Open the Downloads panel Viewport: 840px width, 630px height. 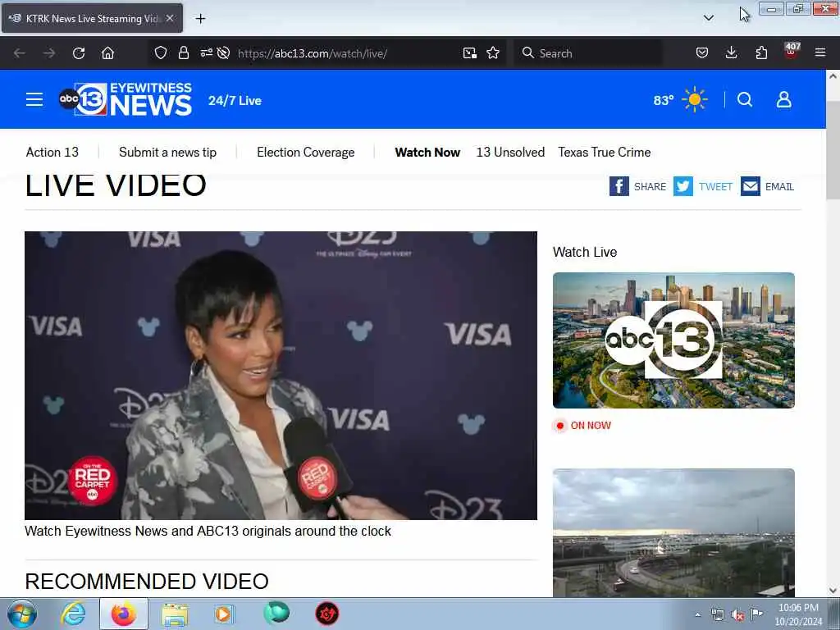[x=731, y=53]
